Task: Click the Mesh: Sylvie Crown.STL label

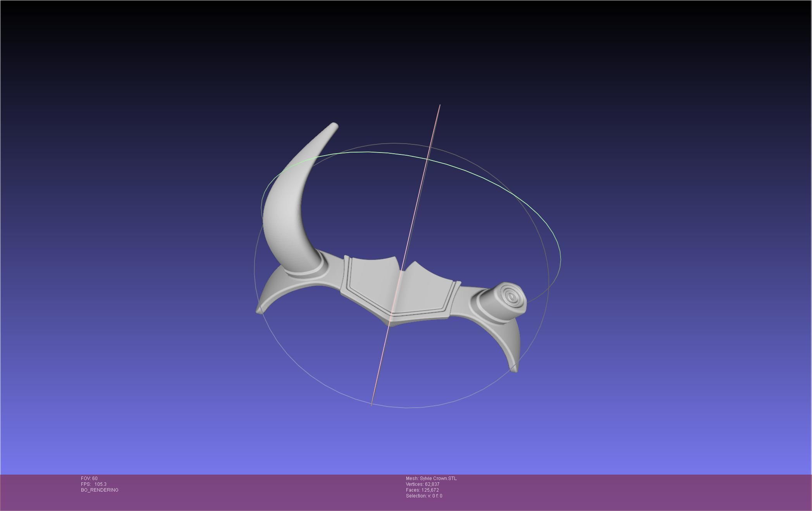Action: (431, 478)
